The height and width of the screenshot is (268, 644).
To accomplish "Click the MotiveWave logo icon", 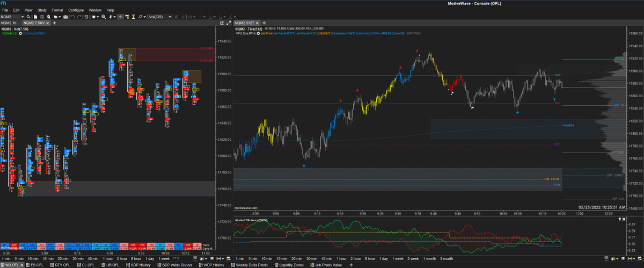I will [x=3, y=3].
